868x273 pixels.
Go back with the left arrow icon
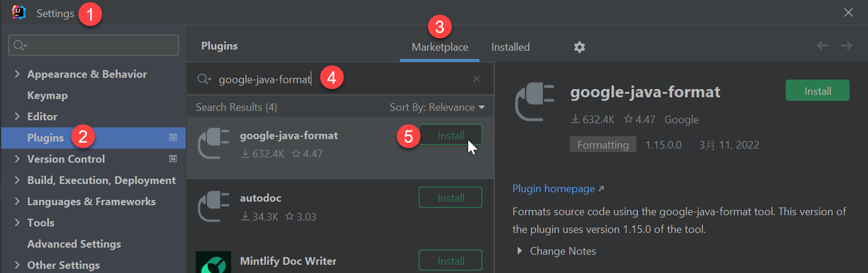[x=823, y=46]
